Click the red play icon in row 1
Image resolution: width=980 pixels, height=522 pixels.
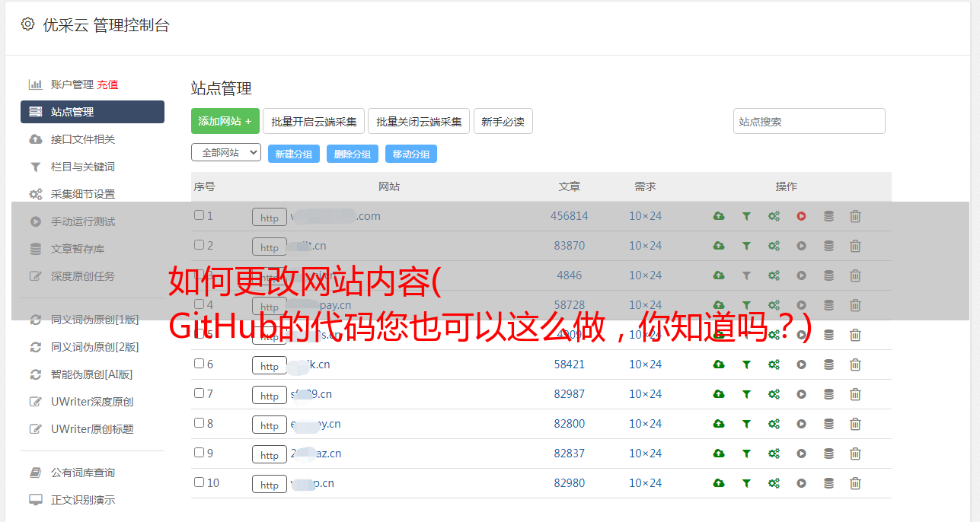coord(801,216)
